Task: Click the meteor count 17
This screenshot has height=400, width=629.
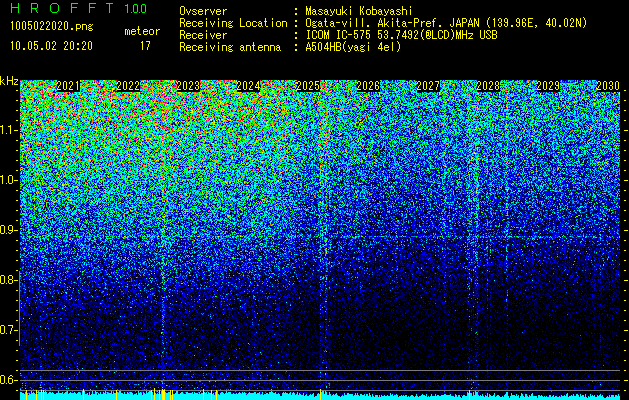Action: (x=145, y=46)
